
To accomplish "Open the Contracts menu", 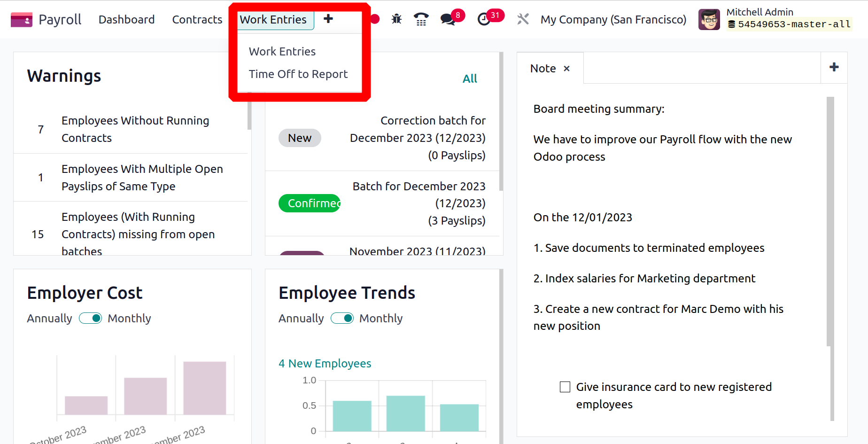I will click(x=197, y=20).
